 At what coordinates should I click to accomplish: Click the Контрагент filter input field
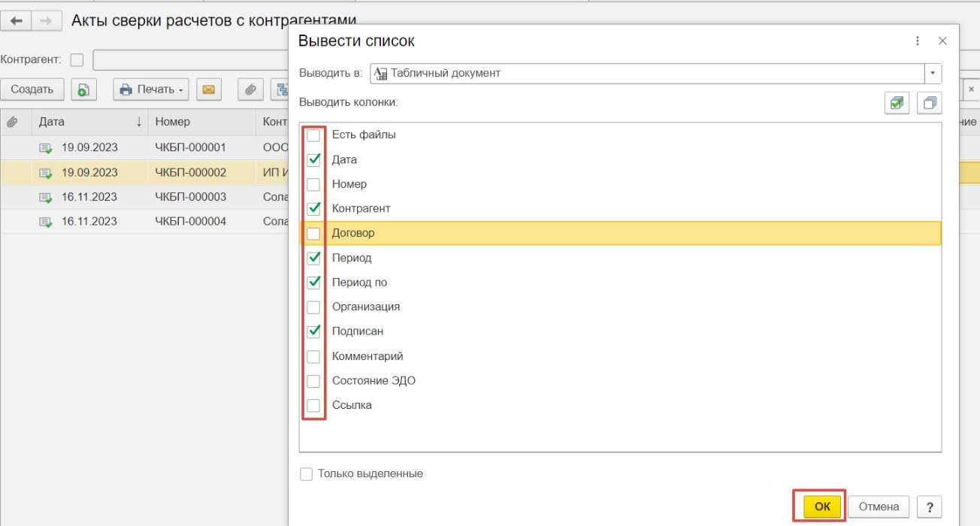point(190,59)
